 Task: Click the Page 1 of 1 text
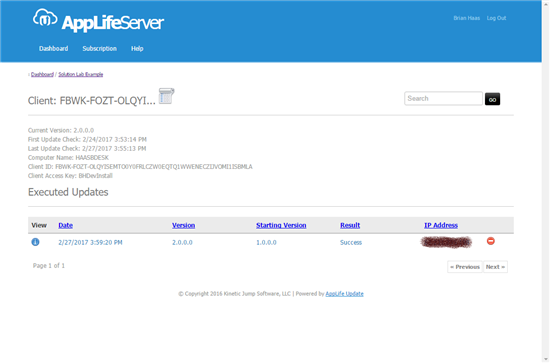point(49,265)
